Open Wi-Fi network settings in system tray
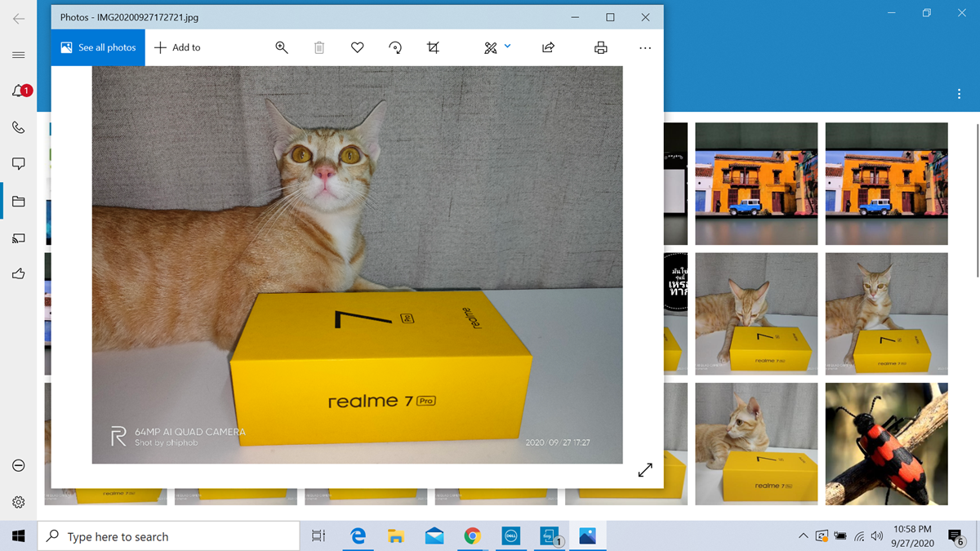This screenshot has width=980, height=551. pos(859,536)
